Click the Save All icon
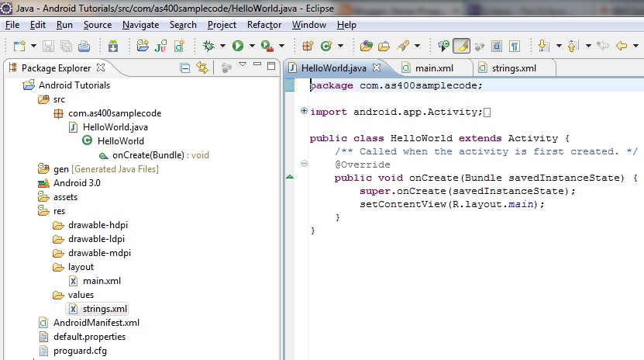The height and width of the screenshot is (360, 644). click(66, 46)
